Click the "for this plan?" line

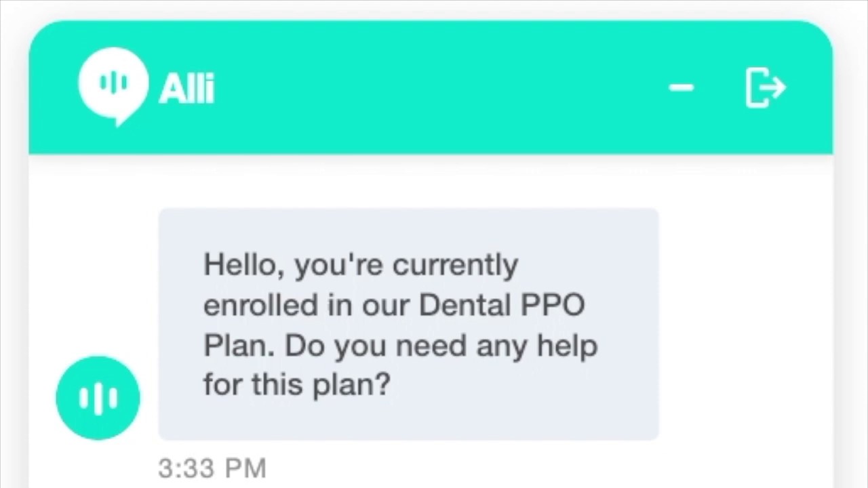tap(297, 385)
